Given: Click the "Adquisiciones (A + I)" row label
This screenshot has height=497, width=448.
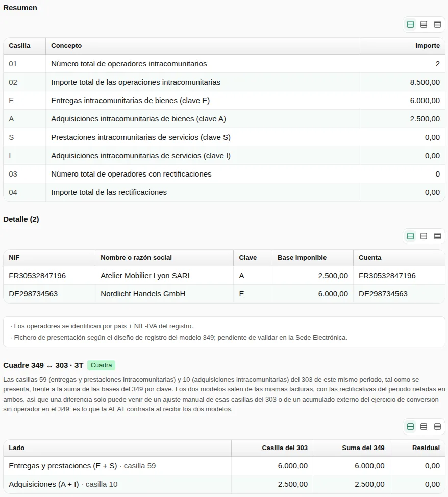Looking at the screenshot, I should pos(44,484).
